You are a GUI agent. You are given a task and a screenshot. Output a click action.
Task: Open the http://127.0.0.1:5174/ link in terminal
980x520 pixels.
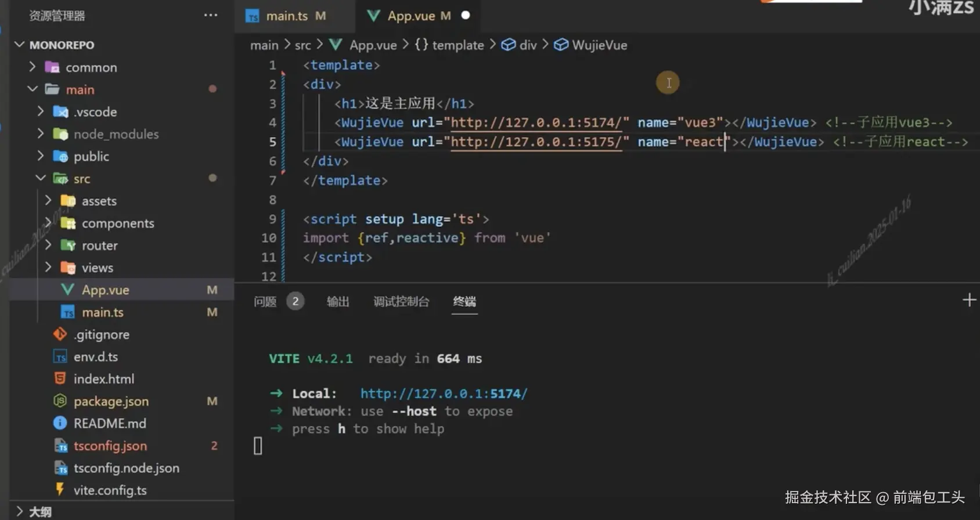coord(444,393)
